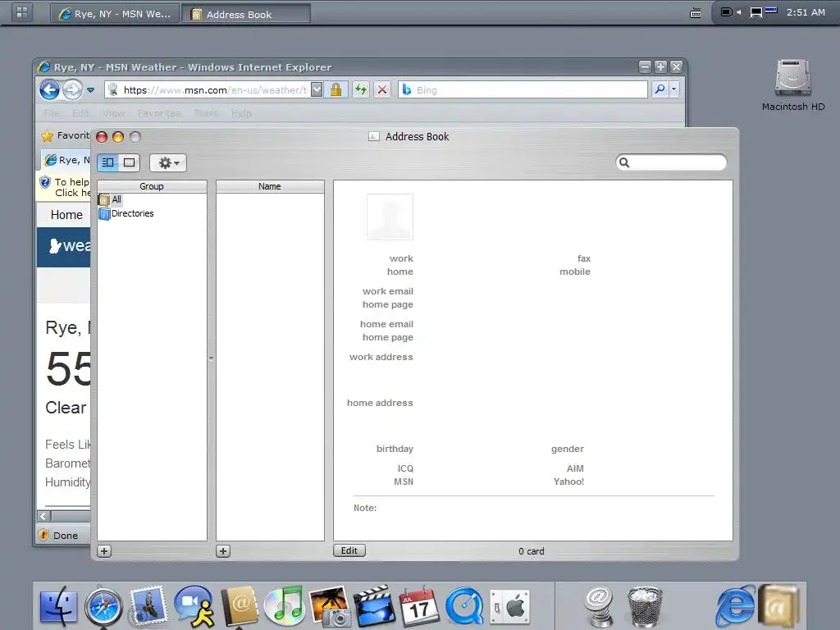Click the security lock icon in Internet Explorer
The width and height of the screenshot is (840, 630).
(x=336, y=89)
